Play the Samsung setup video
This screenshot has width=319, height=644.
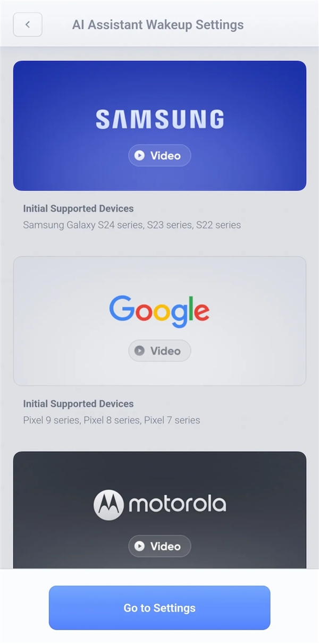point(159,156)
